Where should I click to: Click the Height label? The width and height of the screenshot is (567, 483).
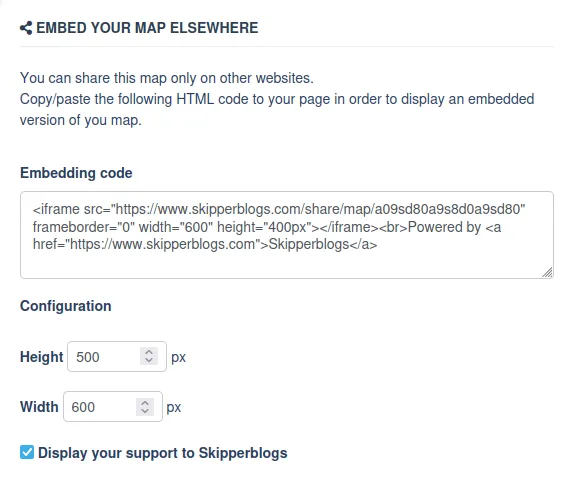click(x=42, y=357)
